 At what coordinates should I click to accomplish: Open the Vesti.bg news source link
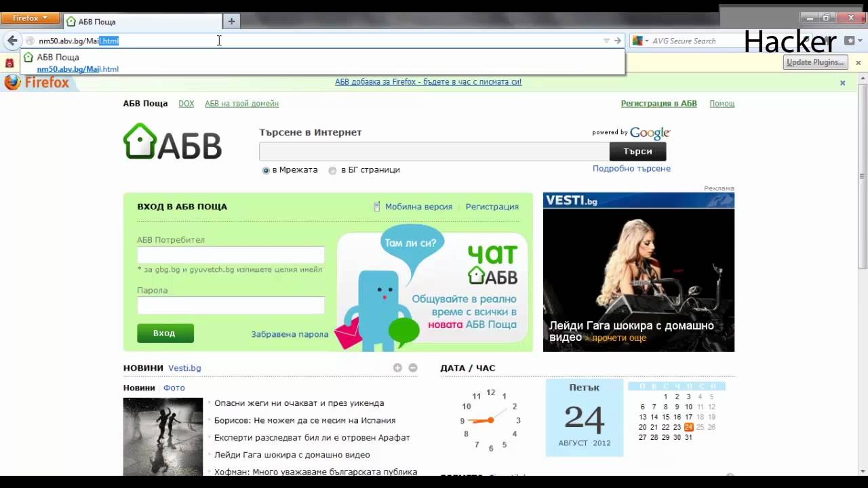(184, 368)
